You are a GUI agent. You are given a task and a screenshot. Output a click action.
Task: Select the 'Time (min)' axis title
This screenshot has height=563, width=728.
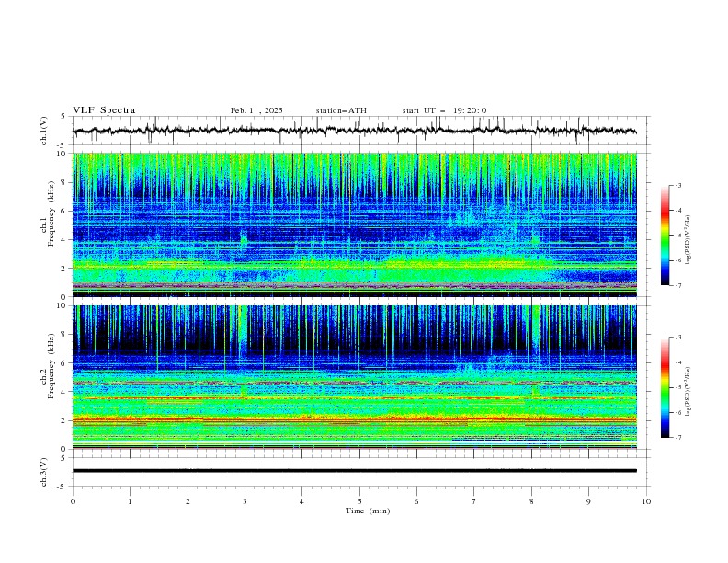coord(368,511)
